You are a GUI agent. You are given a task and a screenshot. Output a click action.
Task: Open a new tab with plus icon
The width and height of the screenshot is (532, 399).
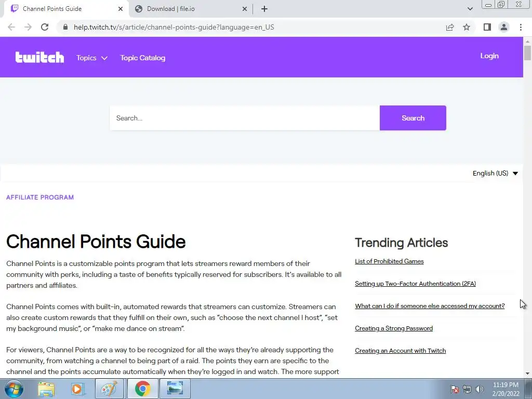pos(264,9)
